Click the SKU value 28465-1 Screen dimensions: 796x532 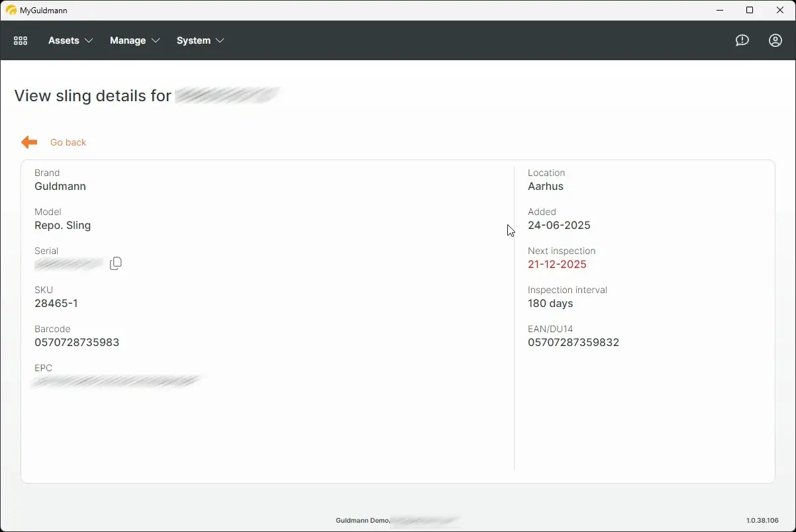point(56,303)
